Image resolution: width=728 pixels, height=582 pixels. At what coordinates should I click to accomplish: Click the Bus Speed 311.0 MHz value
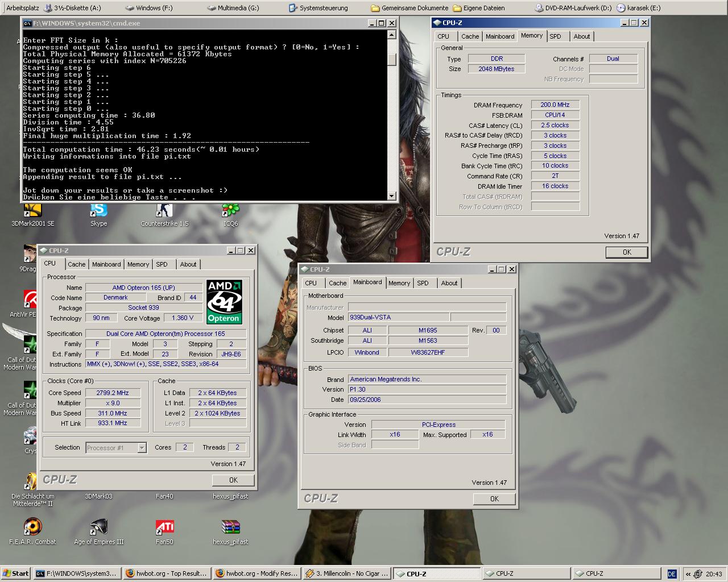(x=113, y=413)
